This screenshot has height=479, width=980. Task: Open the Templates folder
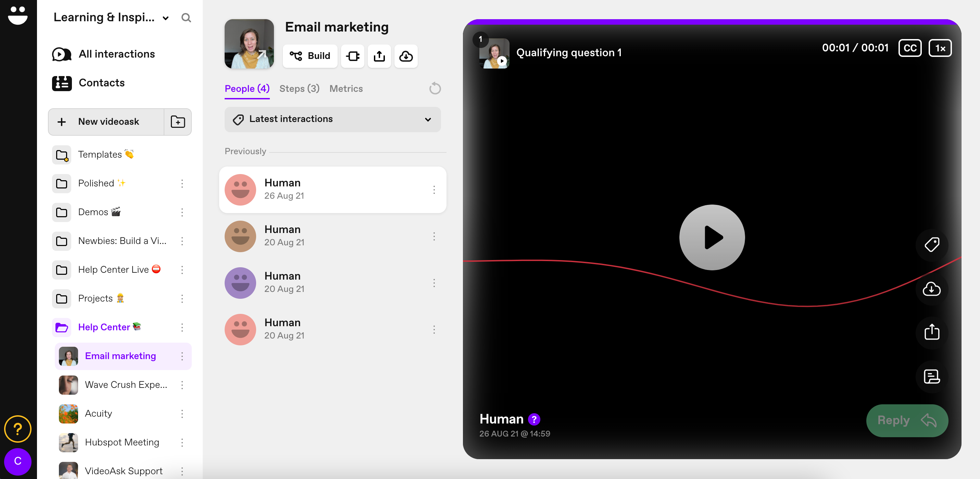(93, 155)
